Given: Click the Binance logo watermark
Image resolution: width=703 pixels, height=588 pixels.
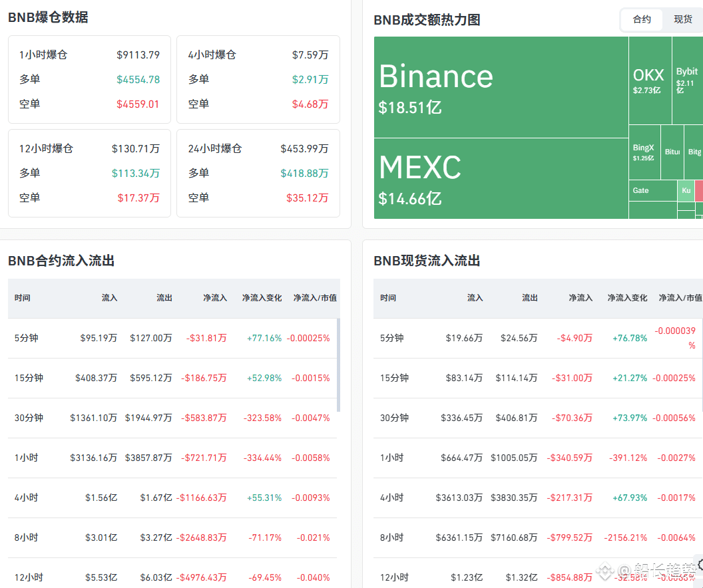Looking at the screenshot, I should point(605,570).
